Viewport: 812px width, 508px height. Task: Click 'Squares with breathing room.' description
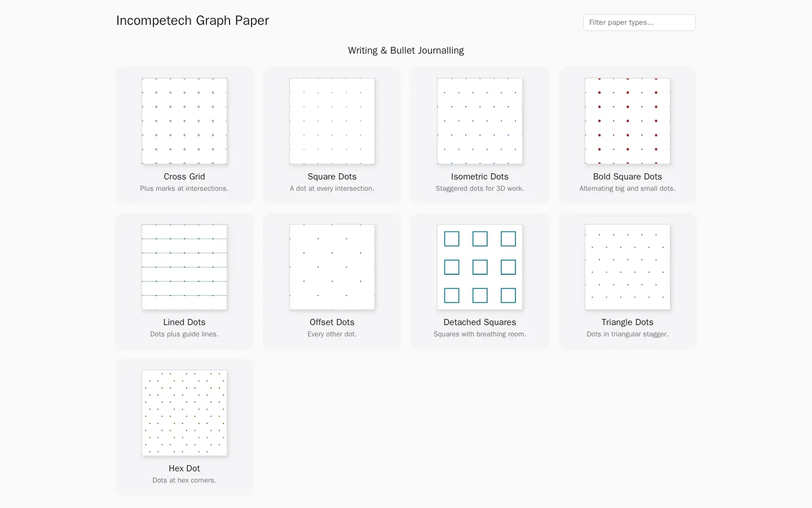tap(480, 334)
